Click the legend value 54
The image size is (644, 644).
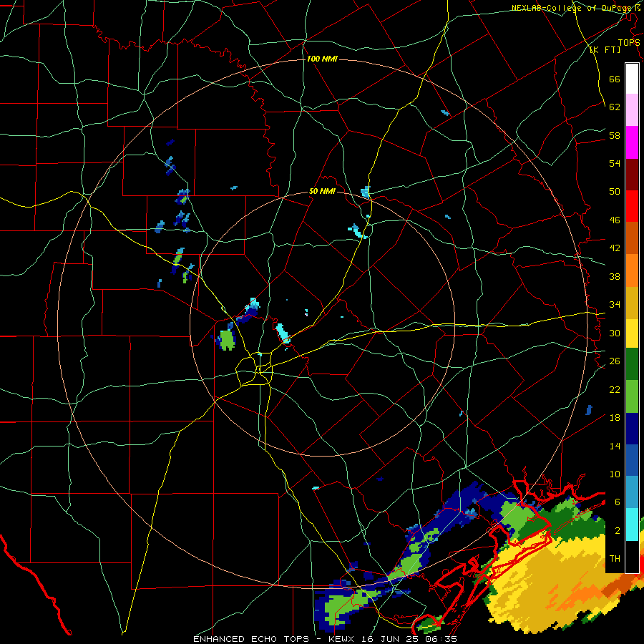(x=615, y=163)
